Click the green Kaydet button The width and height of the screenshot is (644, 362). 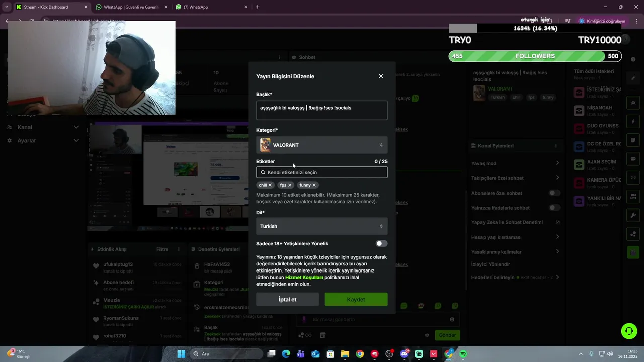coord(356,299)
